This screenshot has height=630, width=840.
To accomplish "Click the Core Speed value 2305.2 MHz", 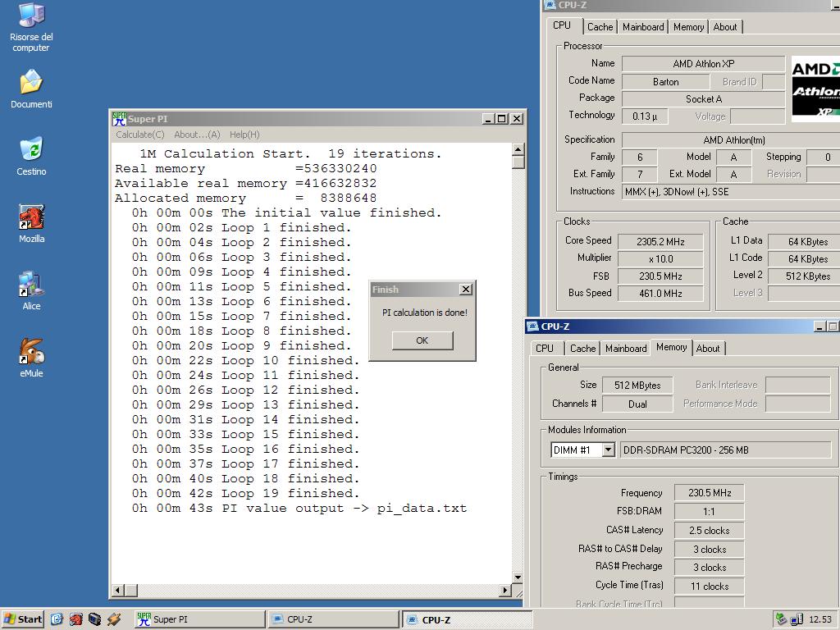I will (x=660, y=242).
